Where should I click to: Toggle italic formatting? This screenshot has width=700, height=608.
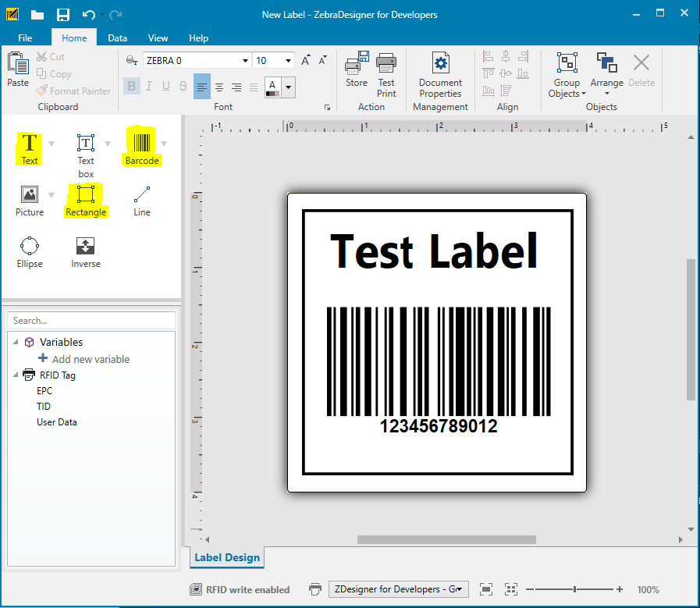click(x=148, y=86)
